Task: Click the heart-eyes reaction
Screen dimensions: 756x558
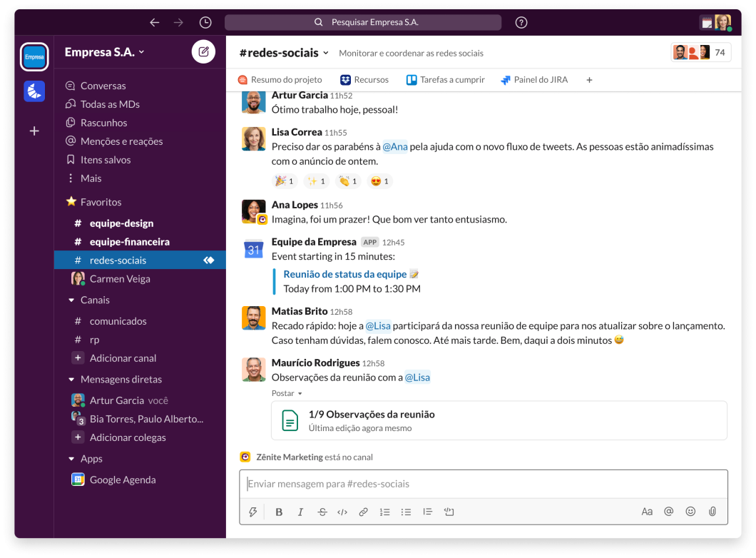Action: (x=380, y=181)
